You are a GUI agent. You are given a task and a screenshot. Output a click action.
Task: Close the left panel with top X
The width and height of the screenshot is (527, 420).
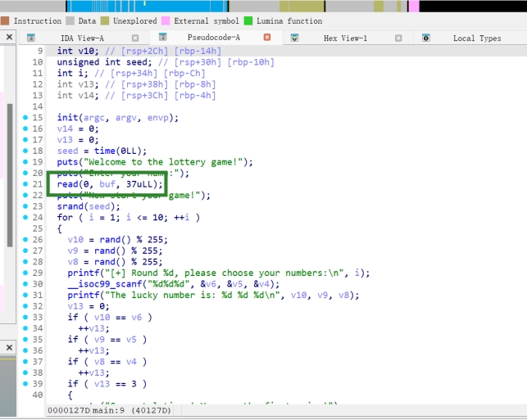[x=9, y=38]
